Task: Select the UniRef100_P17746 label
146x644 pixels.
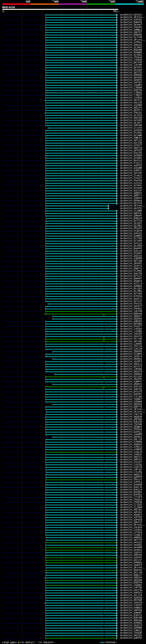Action: pyautogui.click(x=131, y=339)
